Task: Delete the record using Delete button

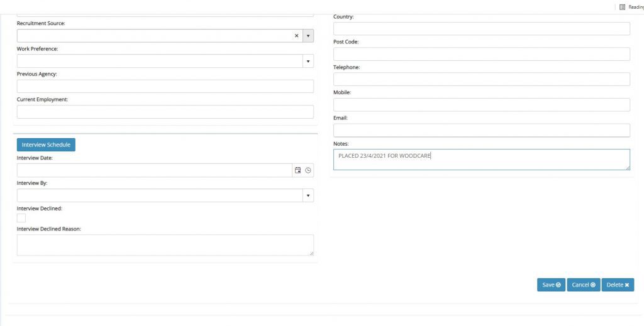Action: pyautogui.click(x=618, y=285)
